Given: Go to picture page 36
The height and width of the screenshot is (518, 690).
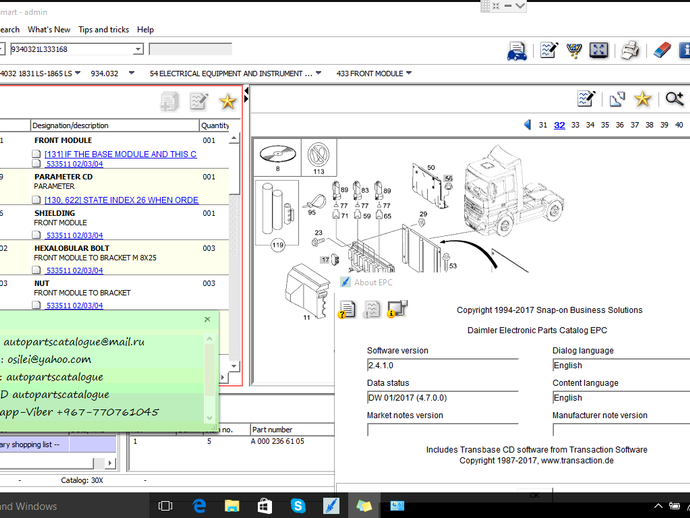Looking at the screenshot, I should [x=620, y=125].
